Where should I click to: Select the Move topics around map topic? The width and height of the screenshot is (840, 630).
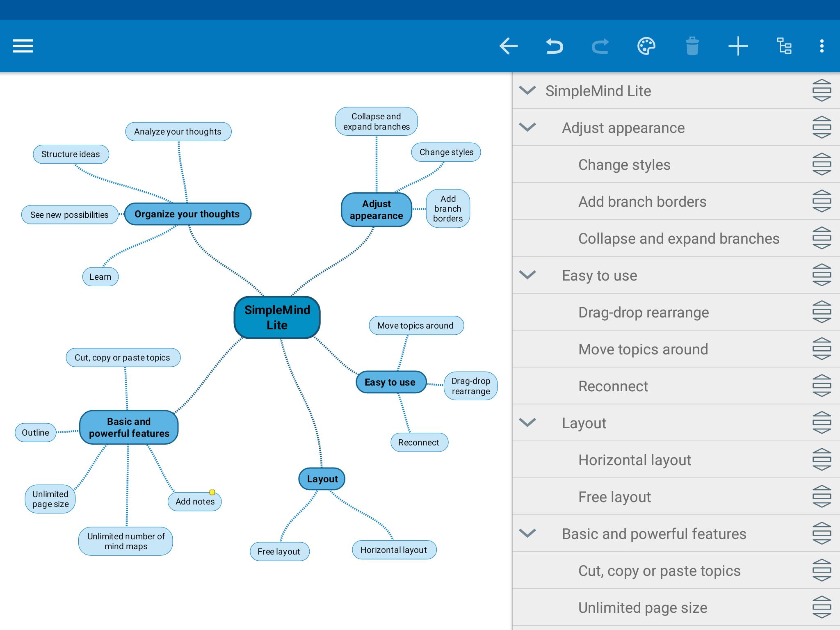tap(416, 326)
